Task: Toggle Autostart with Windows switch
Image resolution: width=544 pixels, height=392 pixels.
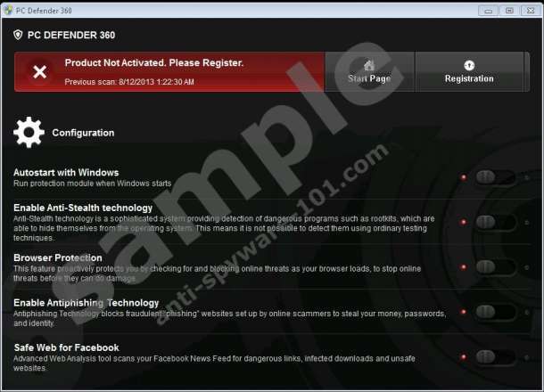Action: click(494, 177)
